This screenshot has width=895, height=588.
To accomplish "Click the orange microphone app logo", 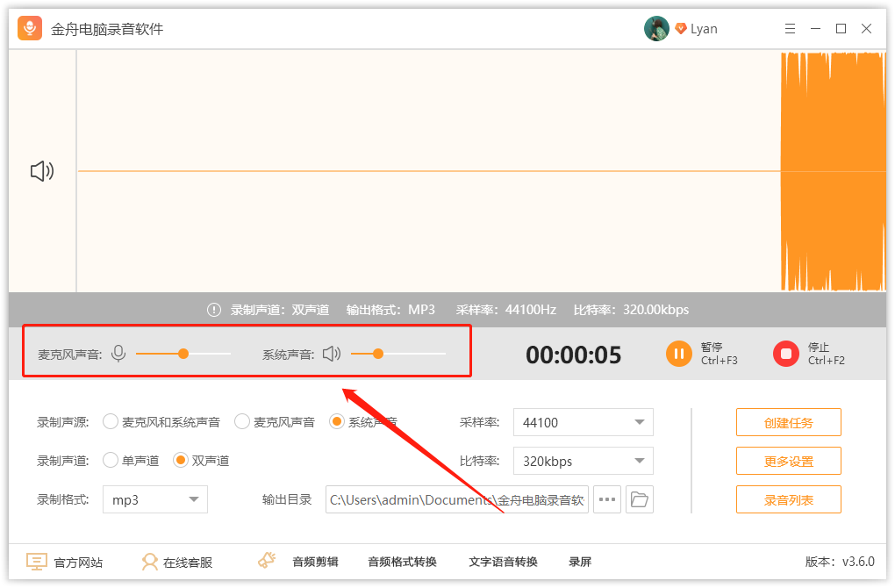I will pyautogui.click(x=30, y=28).
